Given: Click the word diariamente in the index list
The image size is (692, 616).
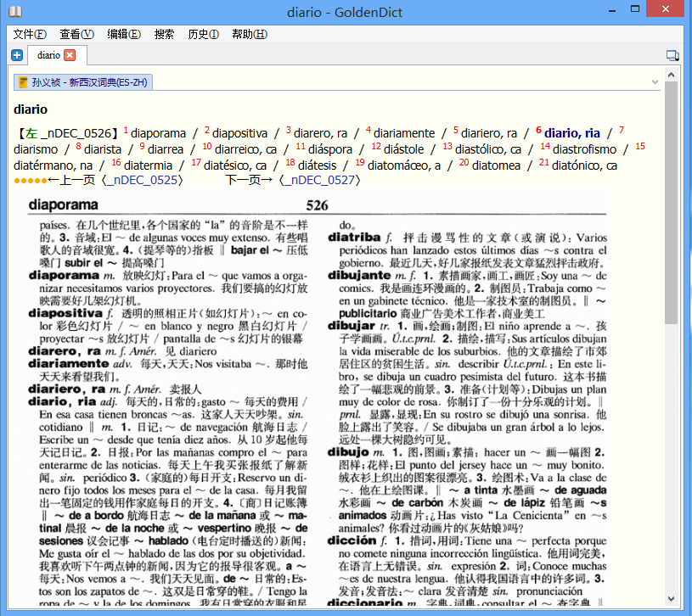Looking at the screenshot, I should click(404, 133).
